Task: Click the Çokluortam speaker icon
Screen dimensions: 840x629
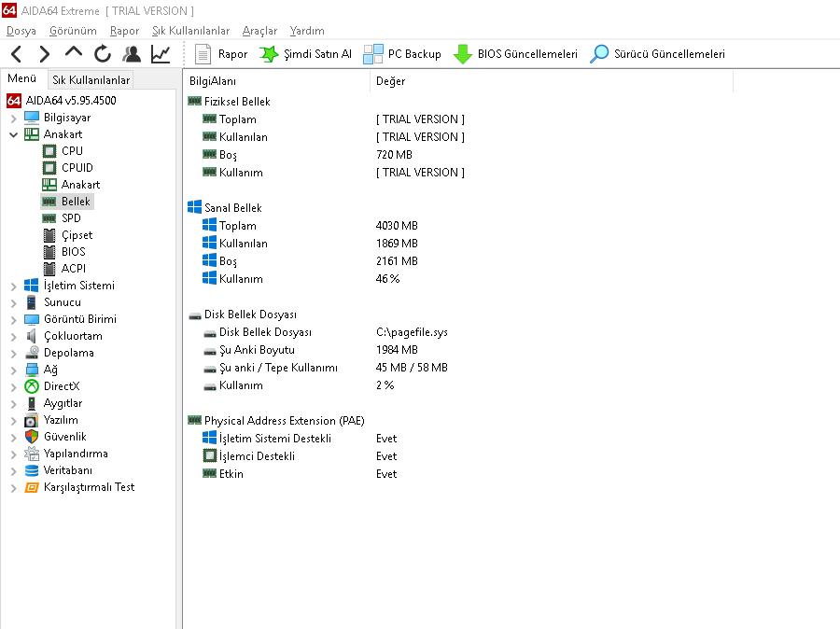Action: (32, 336)
